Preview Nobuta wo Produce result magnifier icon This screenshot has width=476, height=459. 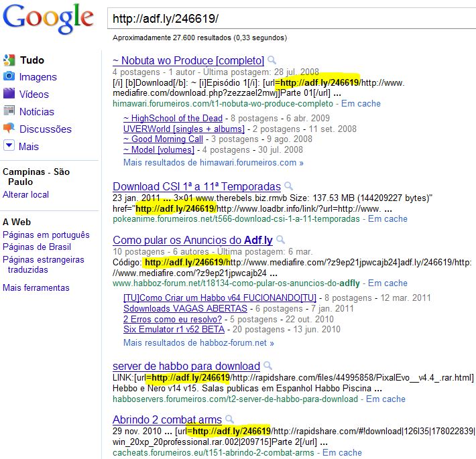(272, 60)
